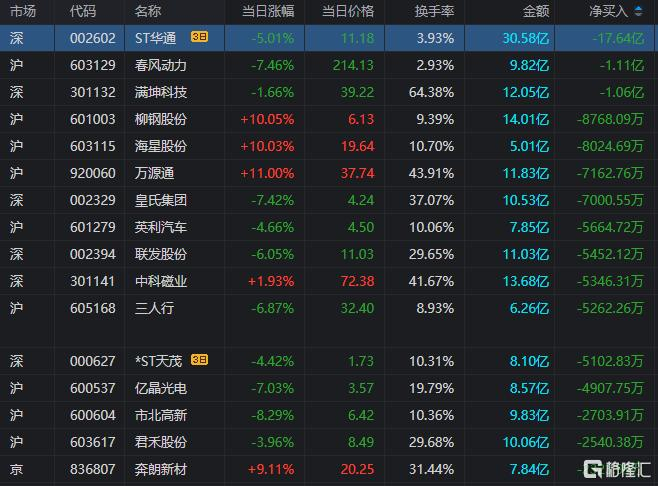
Task: Click stock code 301132
Action: (x=92, y=92)
